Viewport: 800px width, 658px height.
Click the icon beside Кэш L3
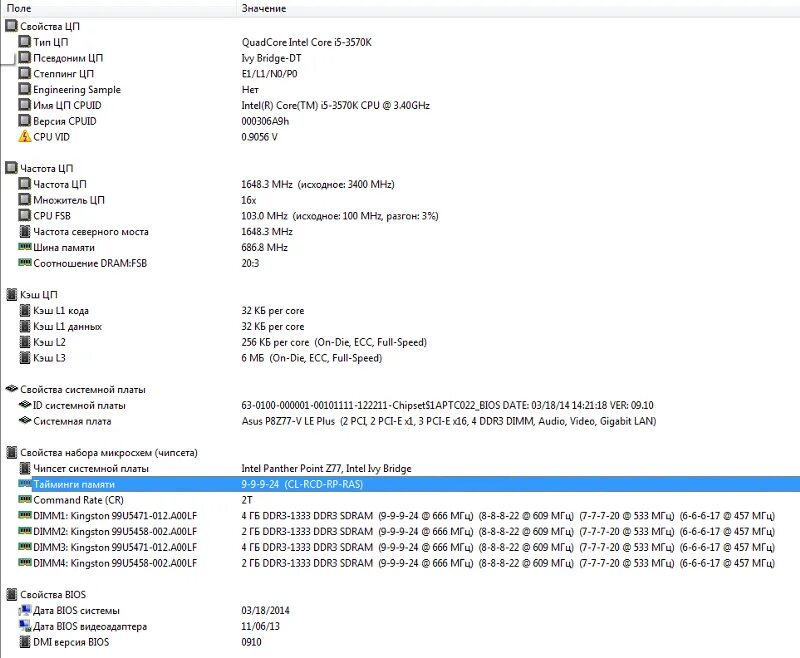(24, 358)
